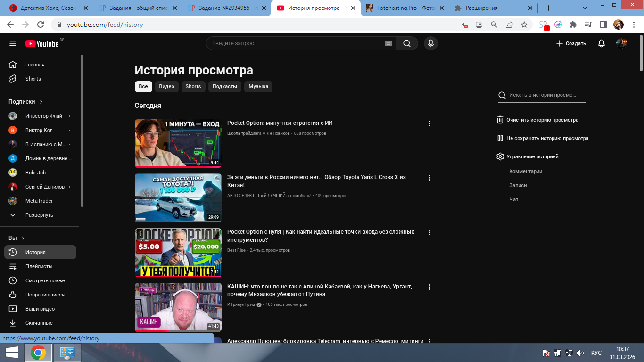Click the hamburger guide menu icon
Screen dimensions: 644x362
tap(13, 43)
